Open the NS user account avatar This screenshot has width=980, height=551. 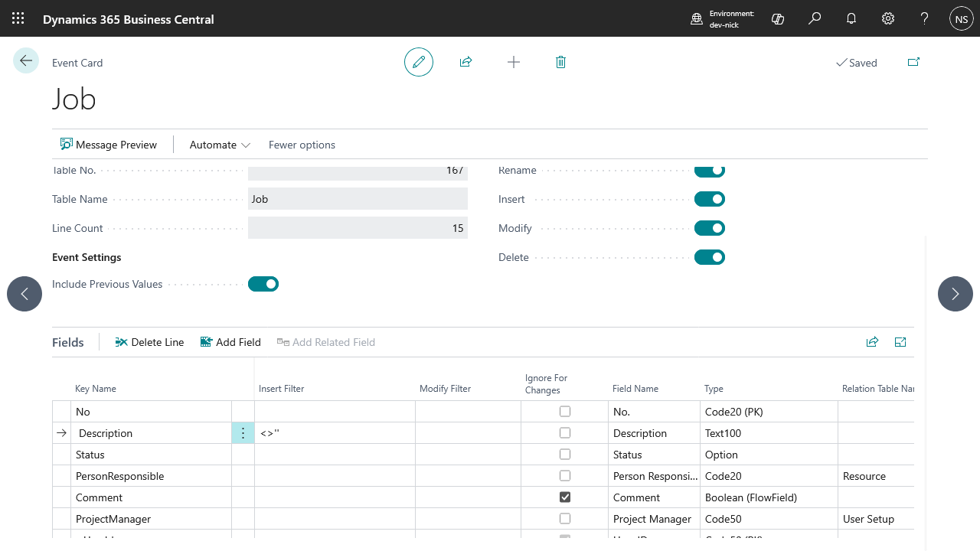[x=962, y=19]
